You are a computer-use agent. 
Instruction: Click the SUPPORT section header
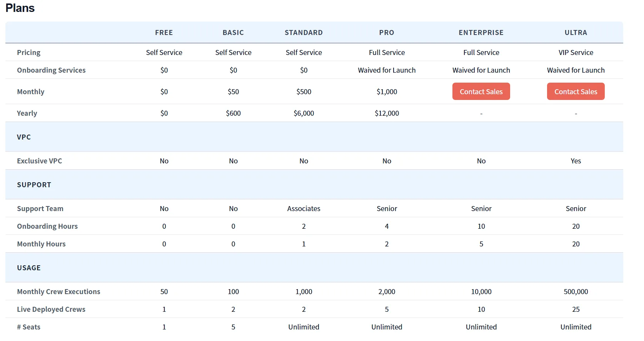(34, 185)
